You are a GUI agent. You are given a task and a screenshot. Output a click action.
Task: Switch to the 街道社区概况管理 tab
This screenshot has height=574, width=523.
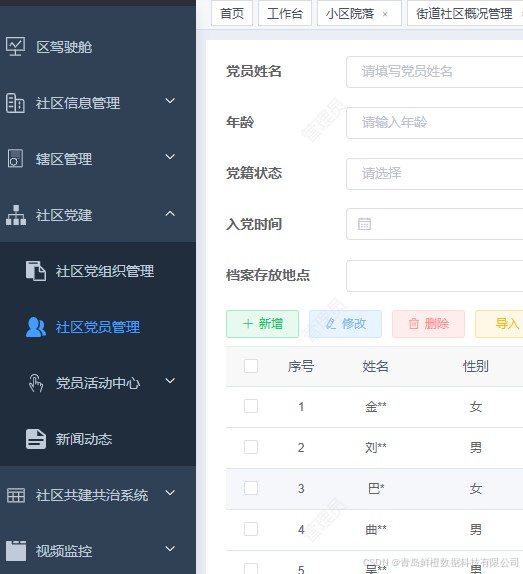click(x=465, y=14)
